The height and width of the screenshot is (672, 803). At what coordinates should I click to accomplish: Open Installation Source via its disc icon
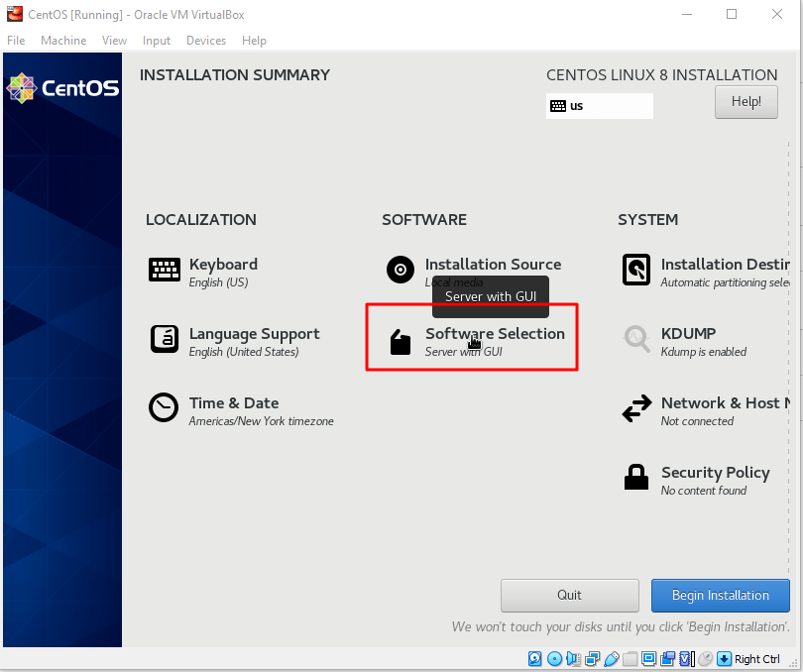pyautogui.click(x=401, y=270)
